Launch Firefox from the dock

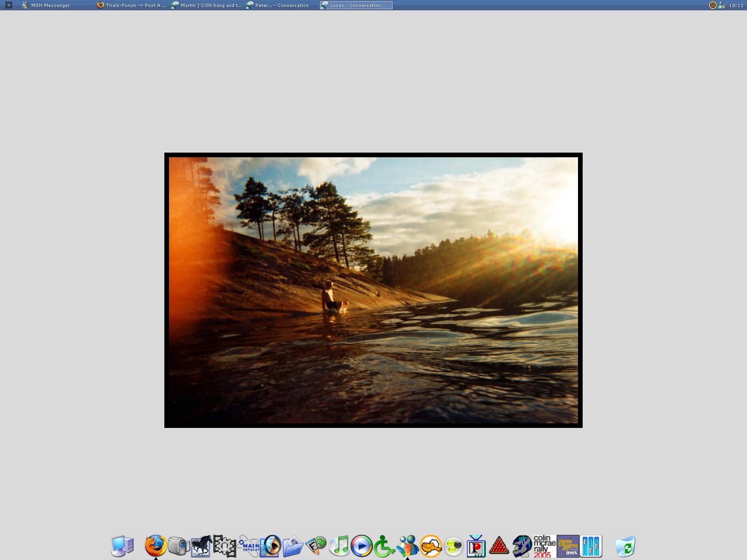click(156, 546)
